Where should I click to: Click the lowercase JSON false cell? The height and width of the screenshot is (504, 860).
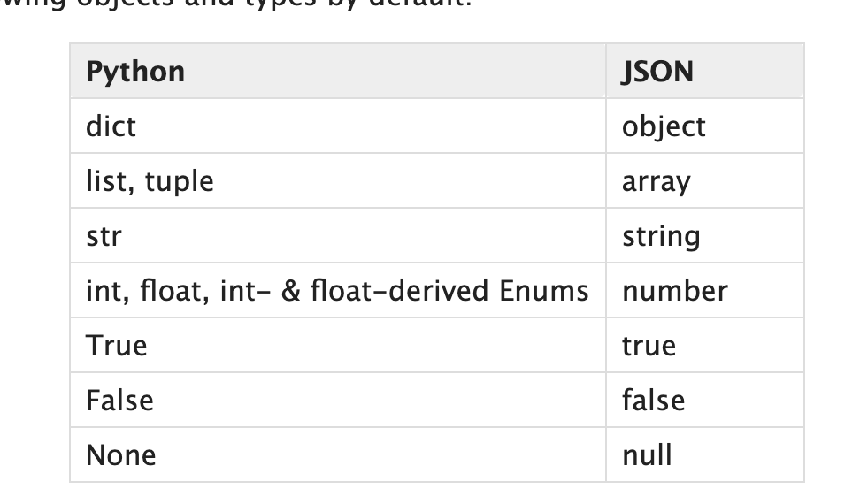(653, 400)
